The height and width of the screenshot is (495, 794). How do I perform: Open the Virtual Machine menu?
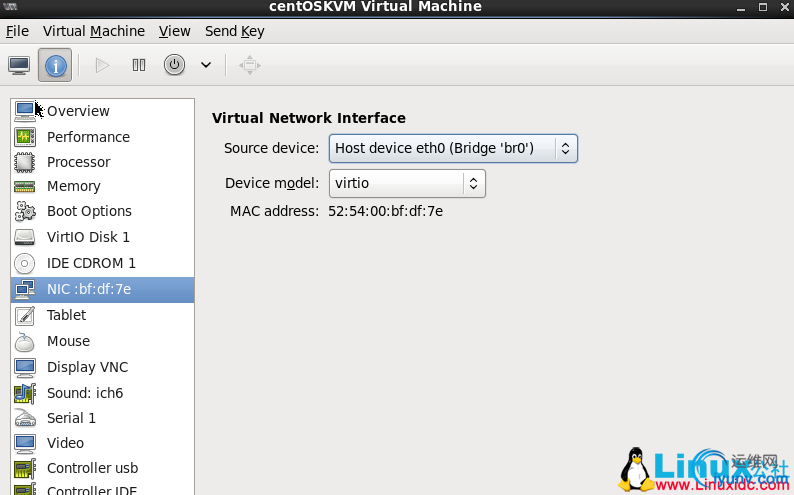(x=94, y=31)
